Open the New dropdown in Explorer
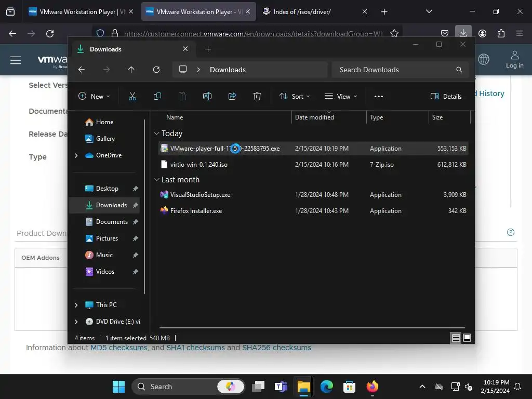The width and height of the screenshot is (532, 399). tap(94, 96)
